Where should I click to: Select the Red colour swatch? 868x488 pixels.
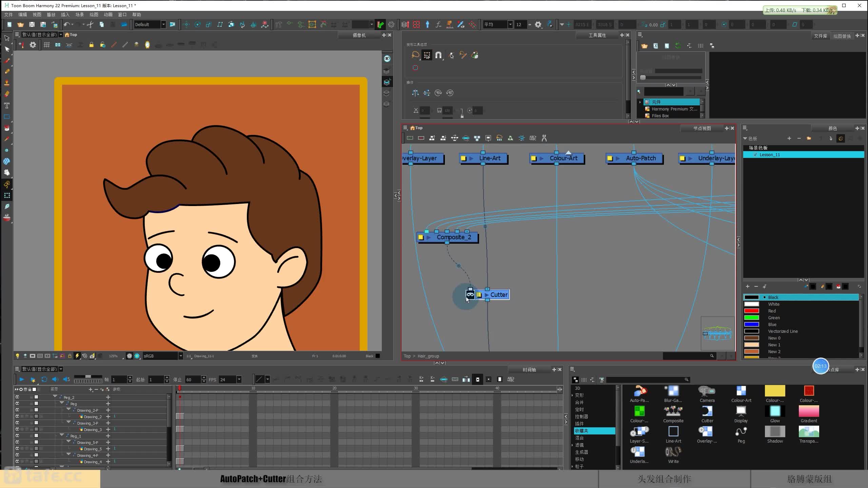751,311
